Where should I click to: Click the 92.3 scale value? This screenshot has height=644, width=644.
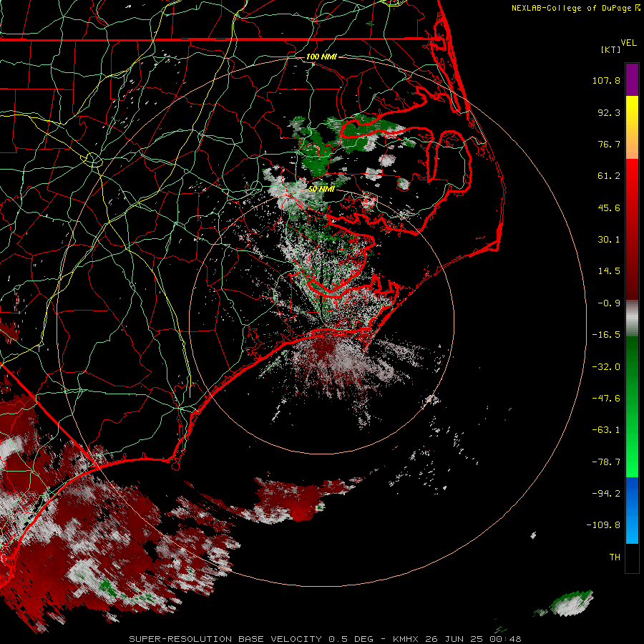click(x=609, y=112)
